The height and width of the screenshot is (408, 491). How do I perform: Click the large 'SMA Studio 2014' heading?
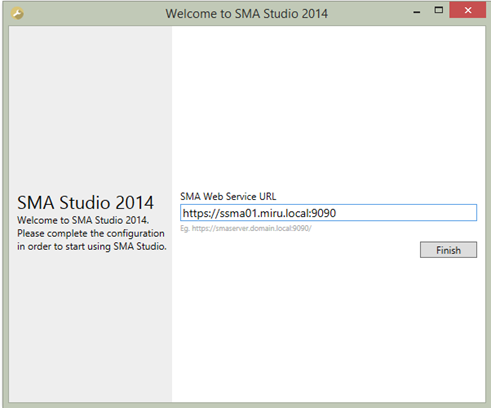click(x=85, y=203)
